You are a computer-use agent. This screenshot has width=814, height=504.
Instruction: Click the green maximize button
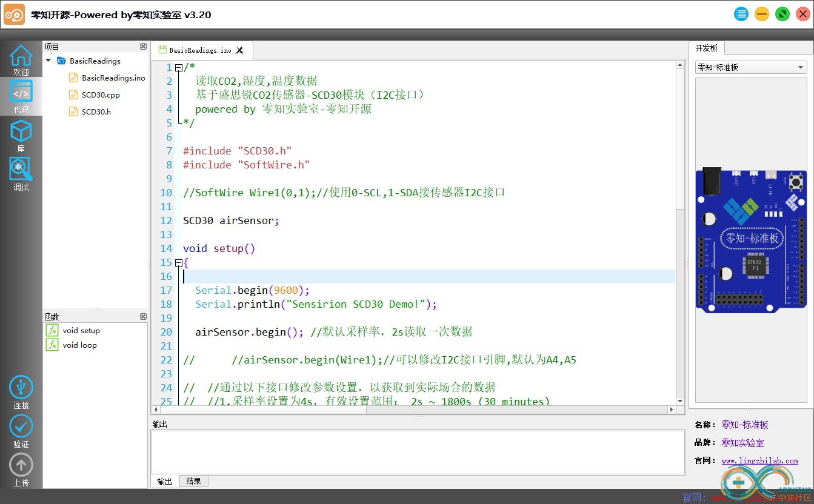(782, 14)
